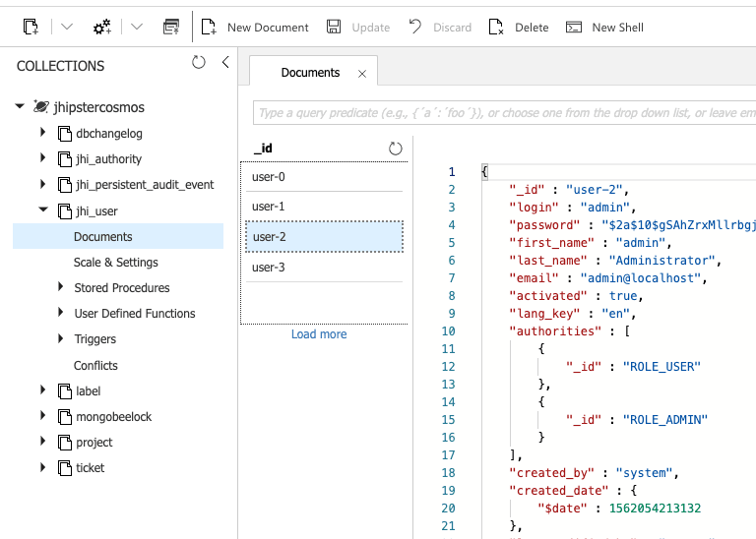
Task: Click the jhi_persistent_audit_event collection icon
Action: tap(65, 185)
